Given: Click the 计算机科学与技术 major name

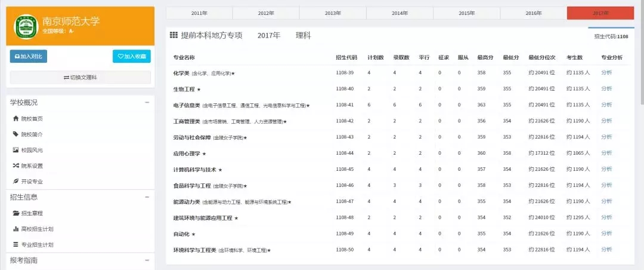Looking at the screenshot, I should point(194,170).
